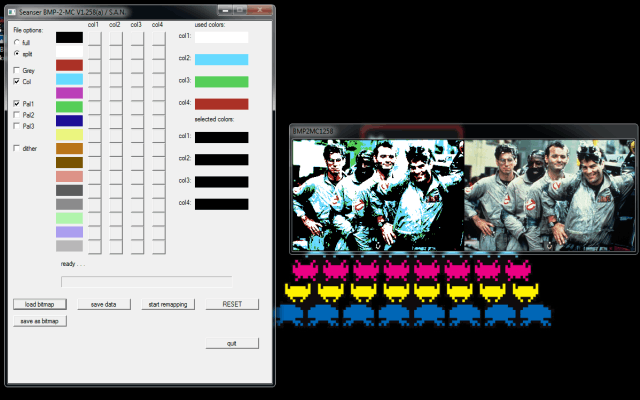
Task: Click the col4 button in the black row
Action: tap(159, 38)
